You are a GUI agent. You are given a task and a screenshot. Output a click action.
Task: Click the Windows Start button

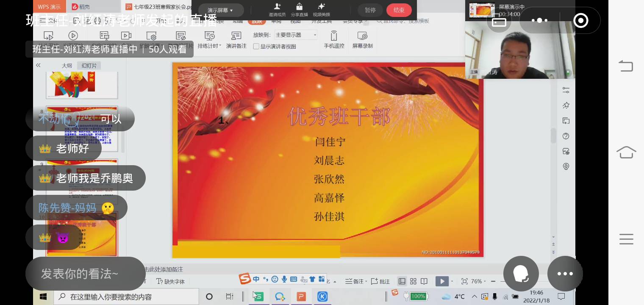click(x=43, y=297)
